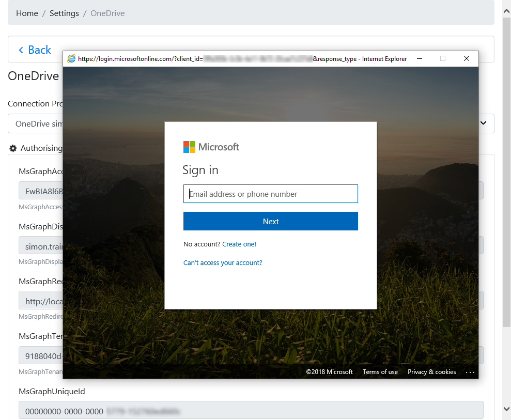Open the ellipsis options in sign-in footer
This screenshot has height=420, width=511.
click(x=470, y=372)
